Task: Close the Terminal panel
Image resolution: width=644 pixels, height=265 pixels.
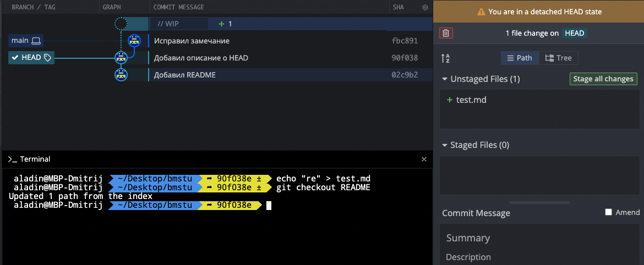Action: pos(424,159)
